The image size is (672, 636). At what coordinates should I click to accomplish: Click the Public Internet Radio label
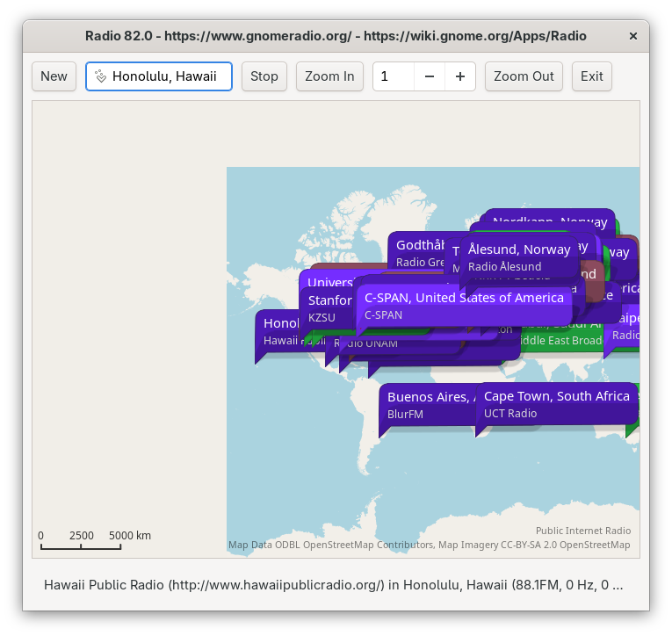click(x=583, y=531)
